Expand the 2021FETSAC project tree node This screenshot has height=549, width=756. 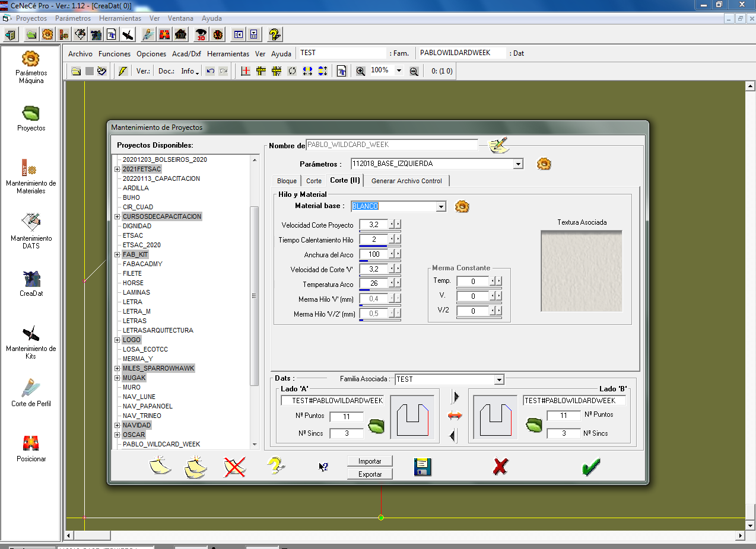(117, 169)
